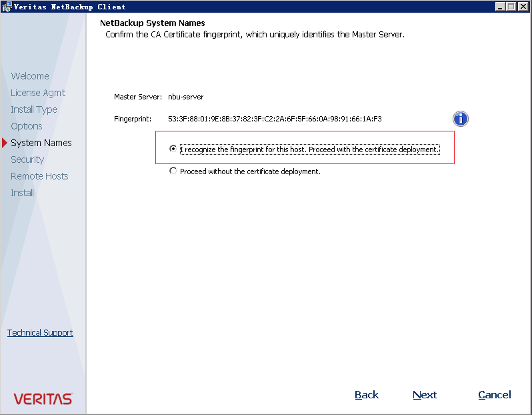Click the Veritas logo
The image size is (532, 415).
click(43, 399)
